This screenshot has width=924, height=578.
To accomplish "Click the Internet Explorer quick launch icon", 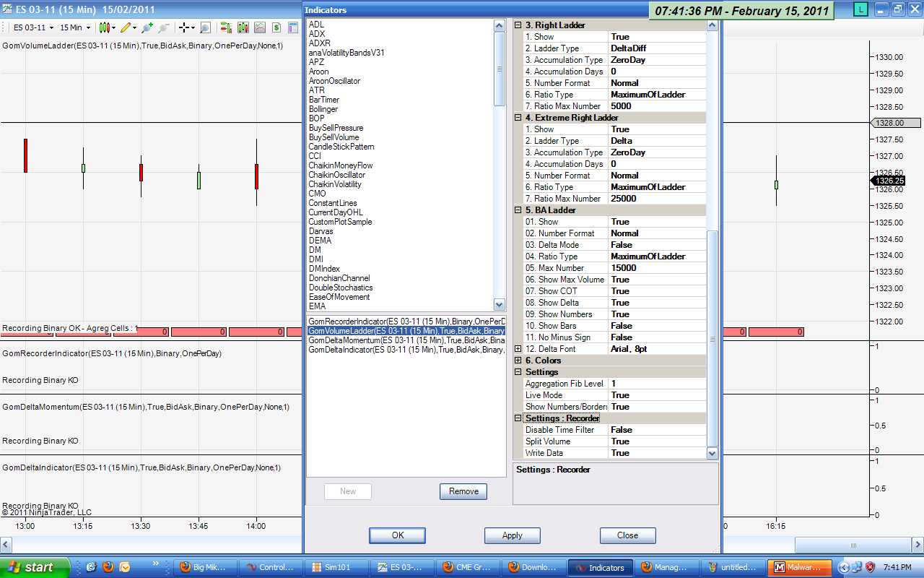I will [x=92, y=567].
